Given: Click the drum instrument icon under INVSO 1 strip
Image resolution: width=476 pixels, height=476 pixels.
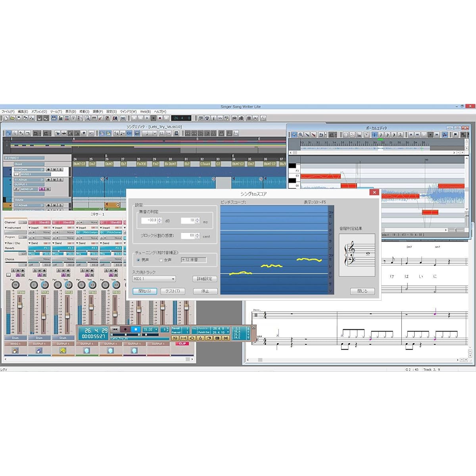Looking at the screenshot, I should (15, 351).
